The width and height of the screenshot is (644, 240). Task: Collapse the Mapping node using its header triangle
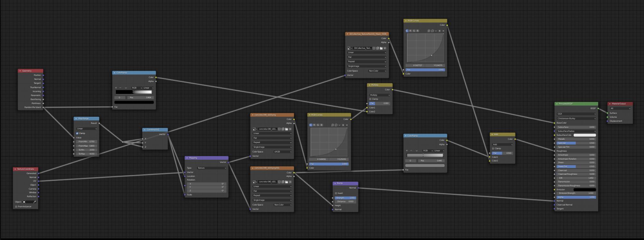187,158
